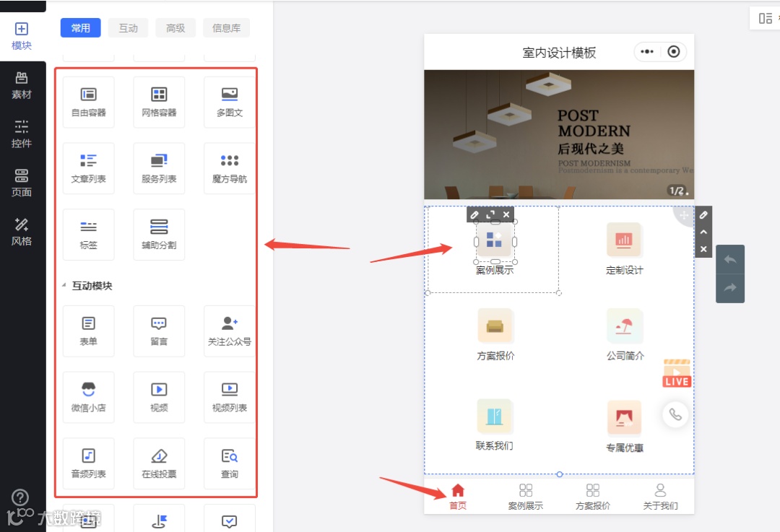
Task: Open the 首页 bottom tab
Action: pos(458,496)
